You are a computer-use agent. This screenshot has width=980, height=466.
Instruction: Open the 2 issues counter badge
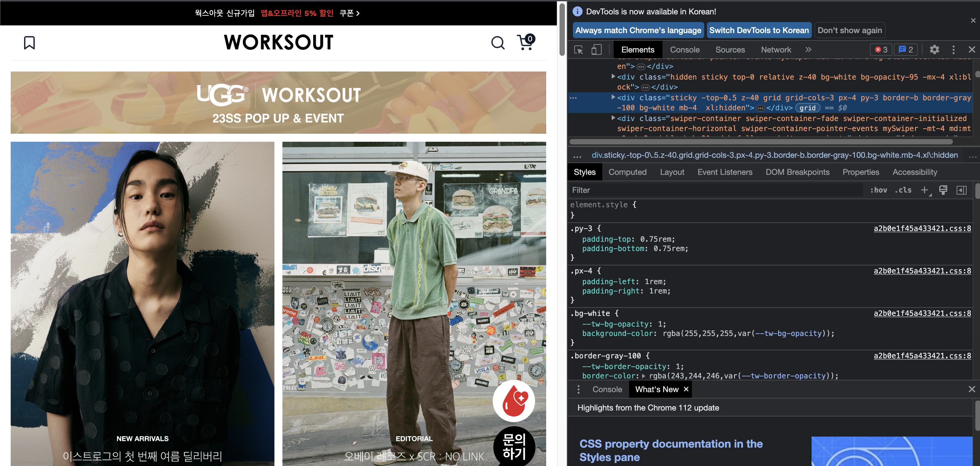point(905,50)
